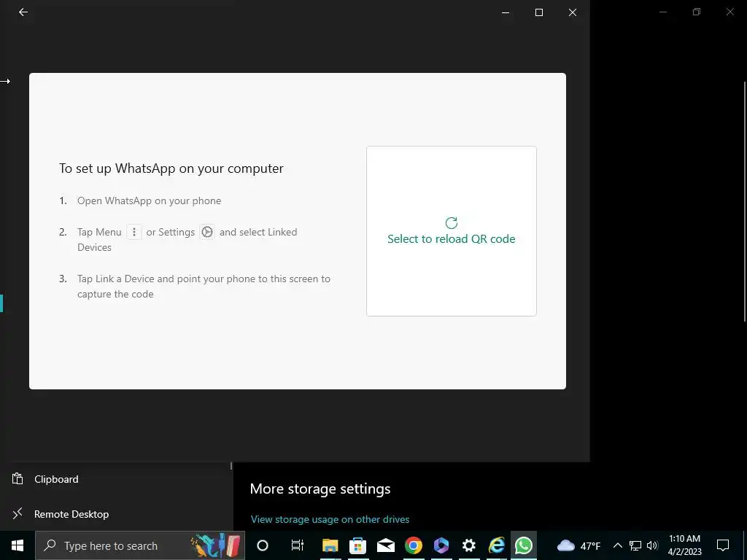This screenshot has width=747, height=560.
Task: Click More storage settings heading
Action: 320,489
